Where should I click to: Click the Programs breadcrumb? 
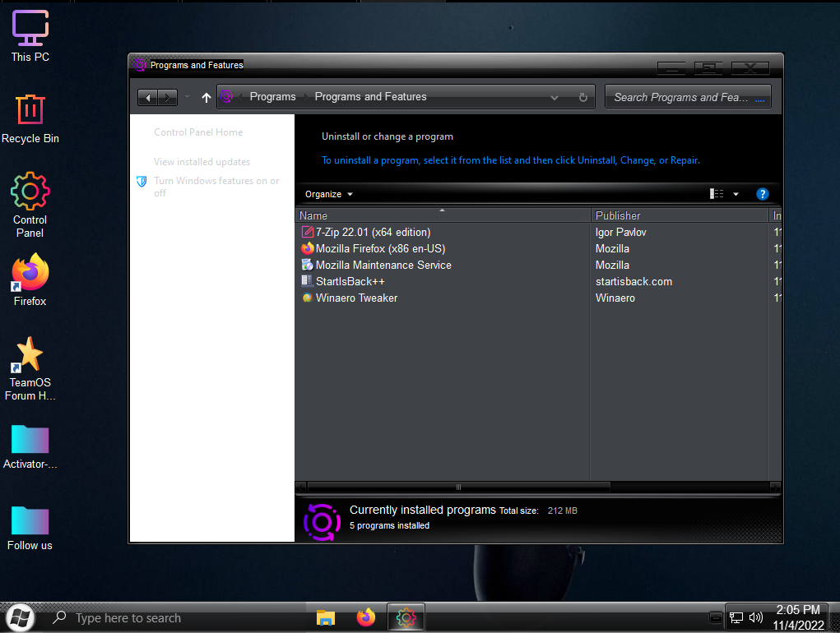click(x=272, y=97)
